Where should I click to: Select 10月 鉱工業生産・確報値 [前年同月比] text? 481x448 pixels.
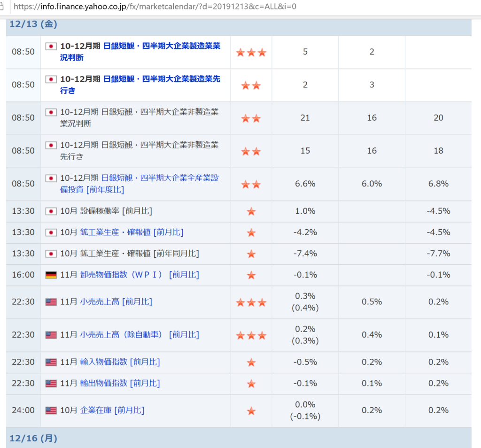click(130, 253)
